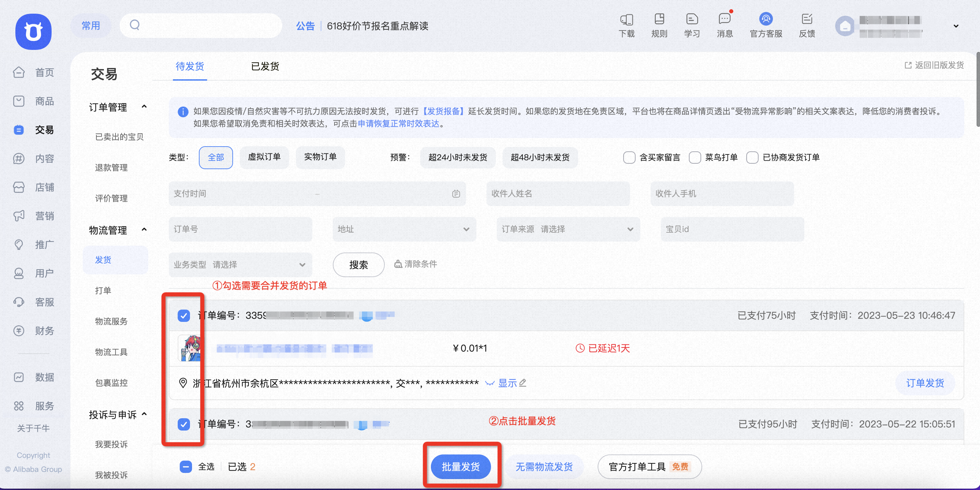
Task: Open the 地址 dropdown
Action: click(404, 229)
